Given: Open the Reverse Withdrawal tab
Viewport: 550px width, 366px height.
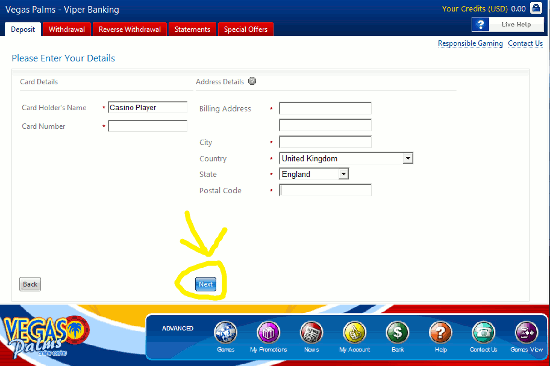Looking at the screenshot, I should (x=129, y=29).
